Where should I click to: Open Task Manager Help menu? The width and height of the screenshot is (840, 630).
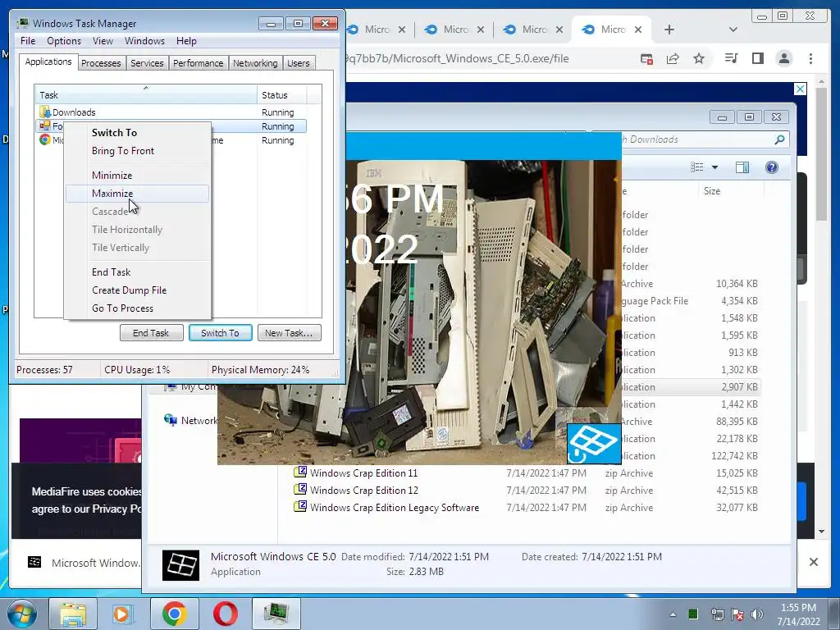tap(186, 41)
